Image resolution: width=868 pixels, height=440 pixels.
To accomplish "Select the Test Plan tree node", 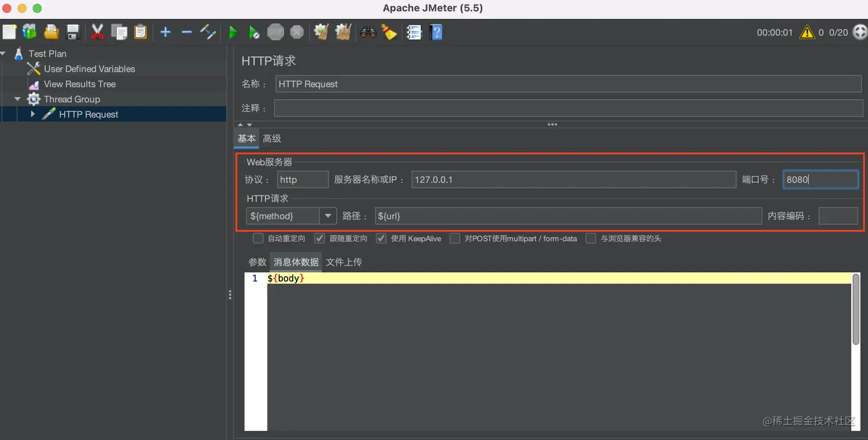I will 48,53.
